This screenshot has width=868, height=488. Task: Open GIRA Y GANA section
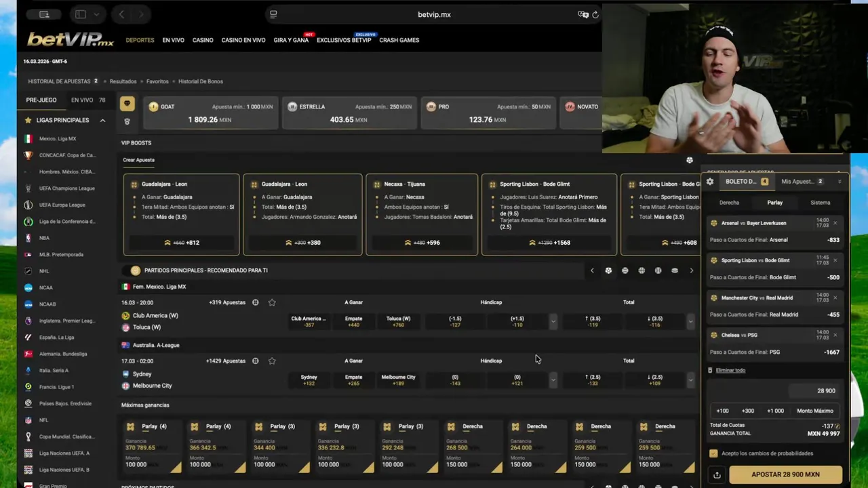291,40
